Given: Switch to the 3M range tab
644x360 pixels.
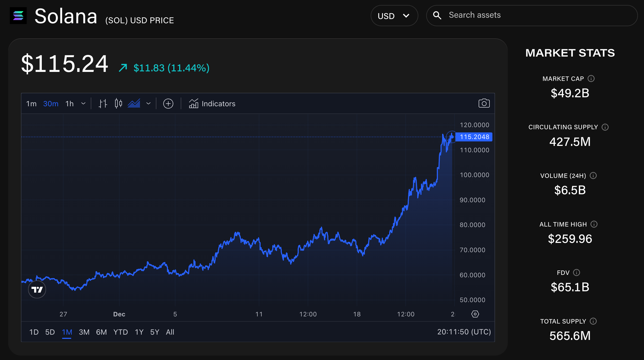Looking at the screenshot, I should click(84, 332).
